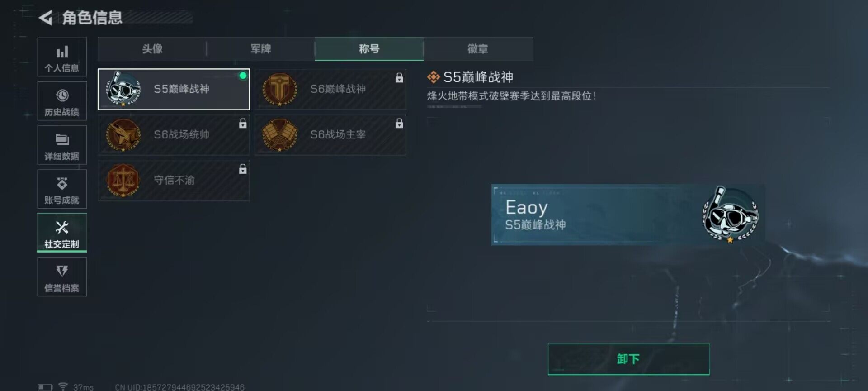Click the 卸下 unequip button
This screenshot has height=391, width=868.
(x=628, y=359)
